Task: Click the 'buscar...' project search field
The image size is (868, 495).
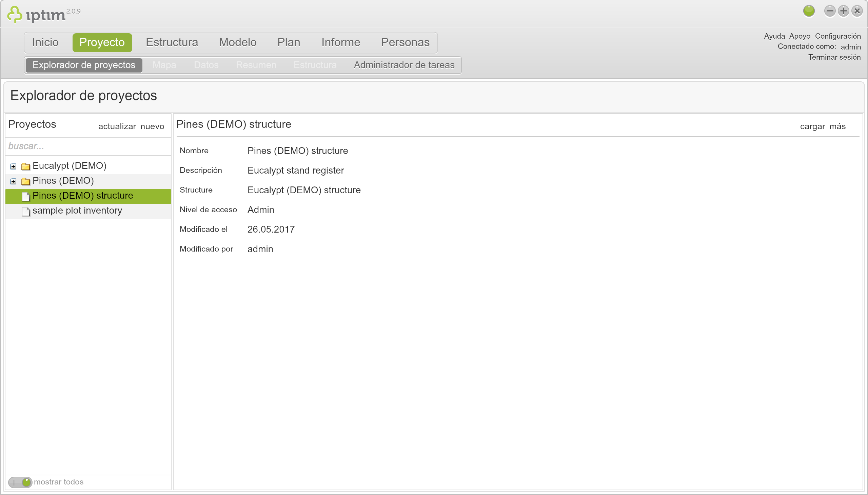Action: tap(88, 146)
